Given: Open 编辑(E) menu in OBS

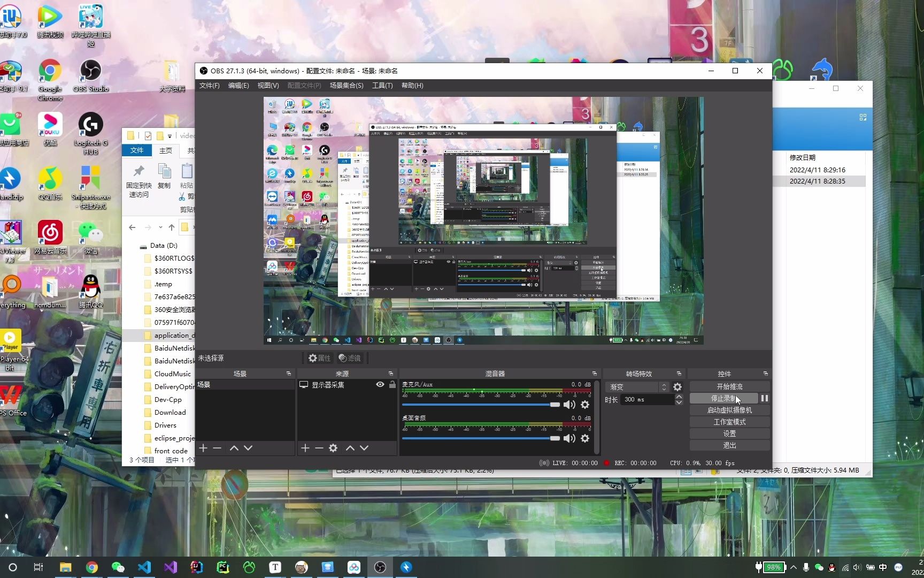Looking at the screenshot, I should click(x=238, y=86).
